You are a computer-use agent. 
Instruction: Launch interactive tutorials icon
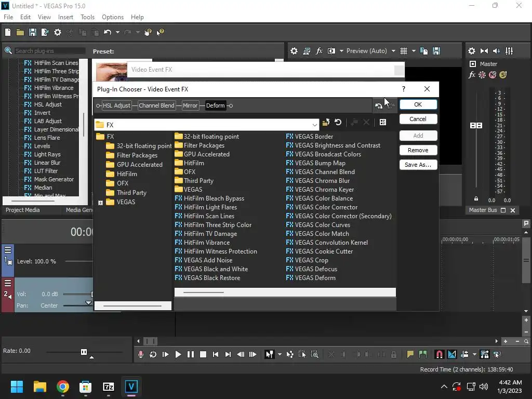(x=148, y=32)
